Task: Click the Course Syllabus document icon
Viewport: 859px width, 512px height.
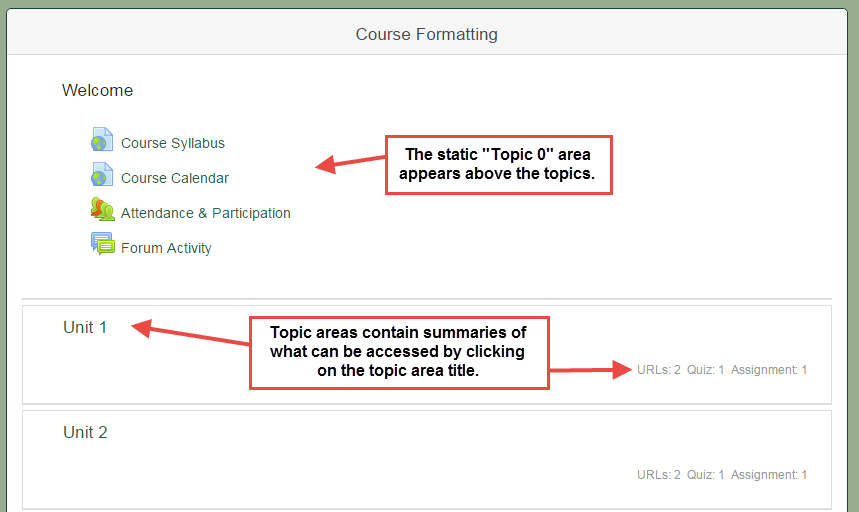Action: 101,140
